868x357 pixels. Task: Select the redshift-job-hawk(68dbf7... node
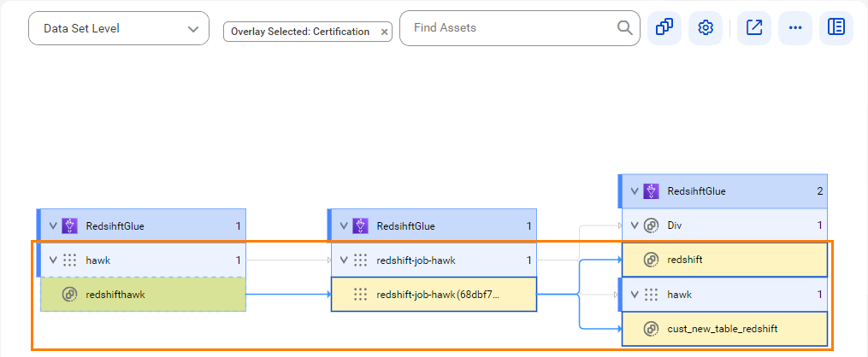pyautogui.click(x=434, y=295)
